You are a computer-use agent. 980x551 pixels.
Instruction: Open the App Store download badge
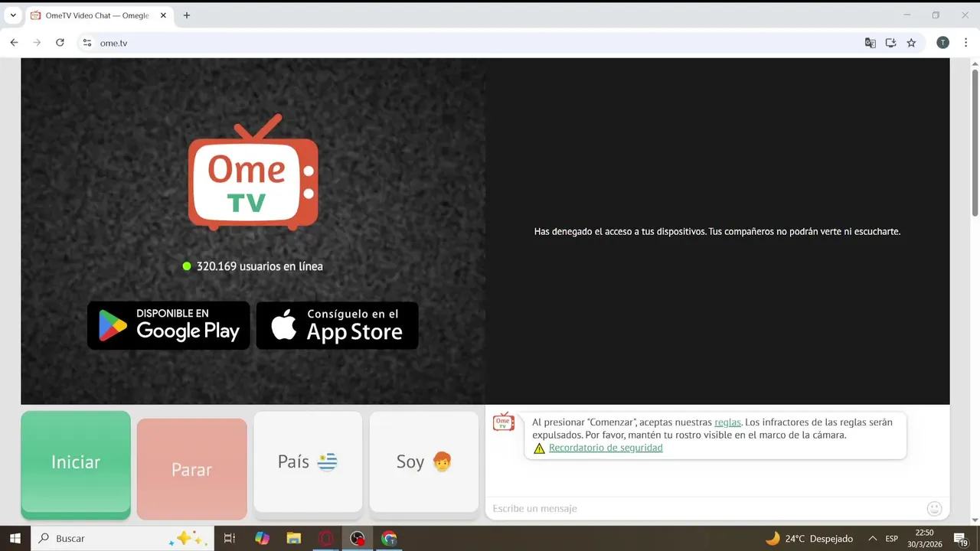[x=337, y=325]
